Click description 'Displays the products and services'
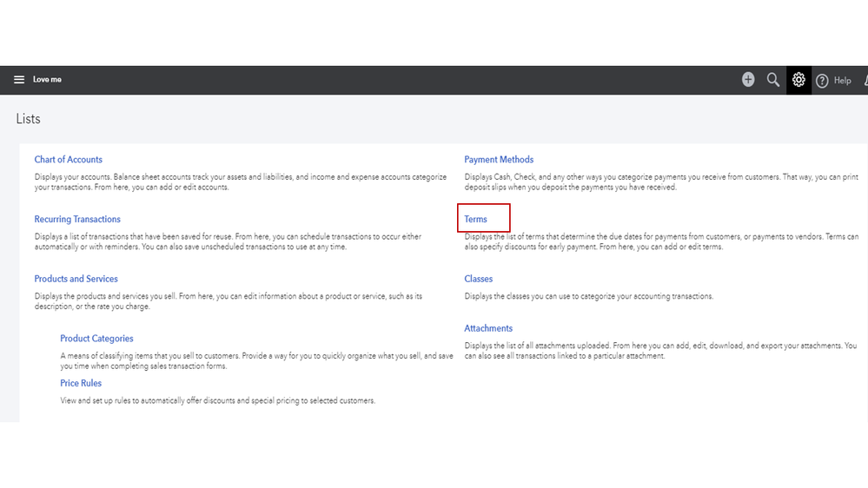 [x=228, y=301]
